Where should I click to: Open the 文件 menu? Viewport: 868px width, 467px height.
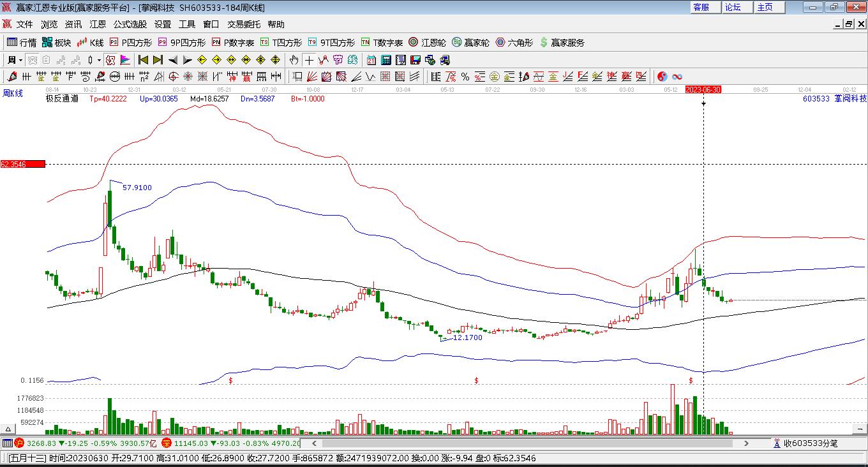(x=25, y=24)
